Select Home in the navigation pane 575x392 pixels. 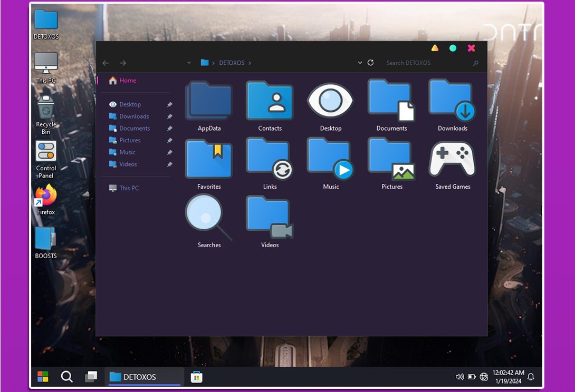pos(127,81)
